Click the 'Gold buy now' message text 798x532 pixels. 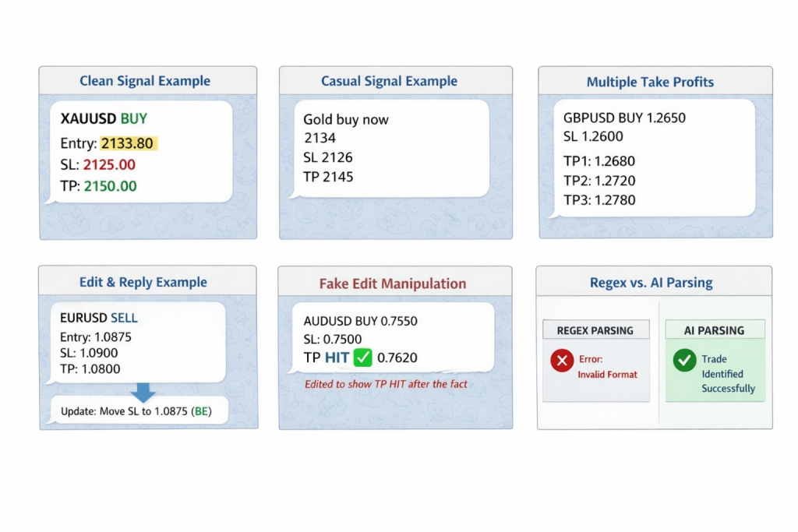pos(346,120)
